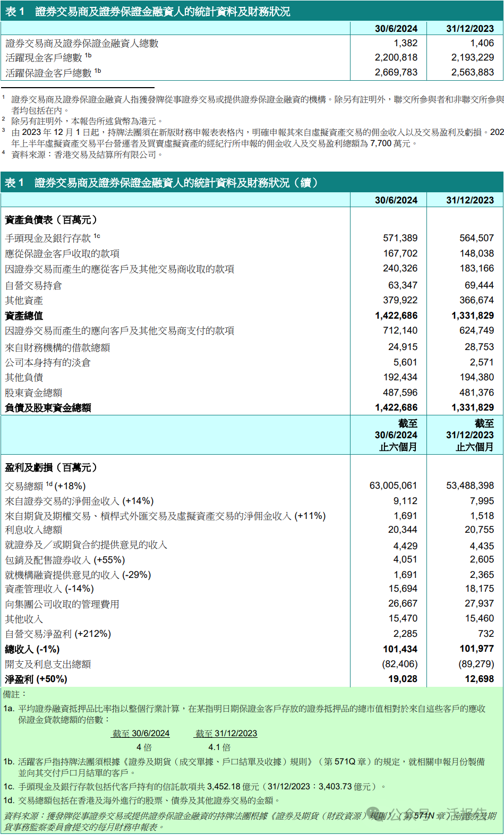
Task: Click the 股東資金總額 row label
Action: coord(33,393)
